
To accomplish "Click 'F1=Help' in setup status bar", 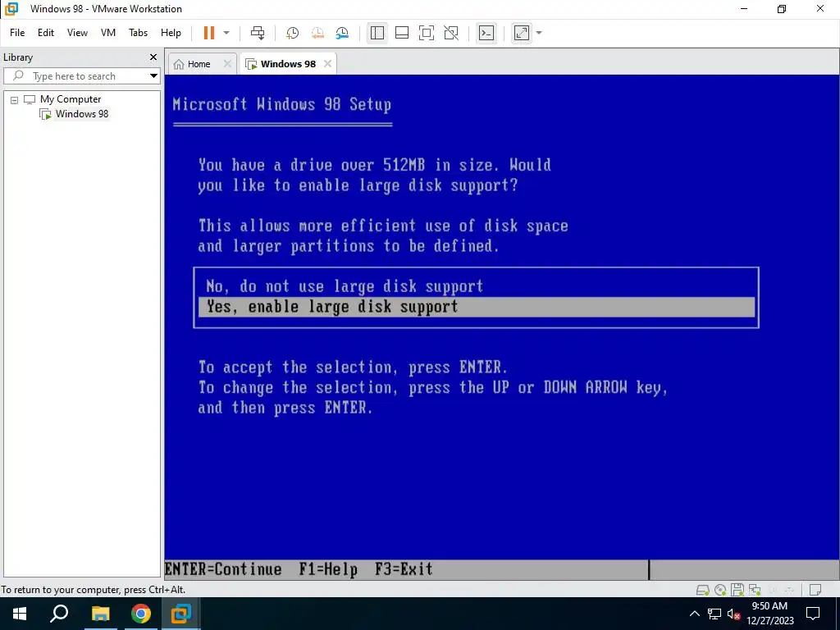I will pyautogui.click(x=328, y=569).
